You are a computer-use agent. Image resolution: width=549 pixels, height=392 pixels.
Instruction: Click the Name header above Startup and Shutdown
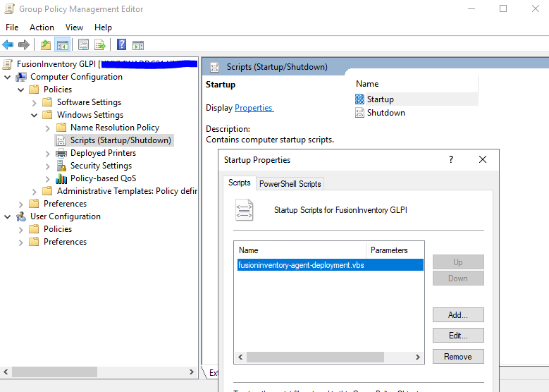[367, 84]
